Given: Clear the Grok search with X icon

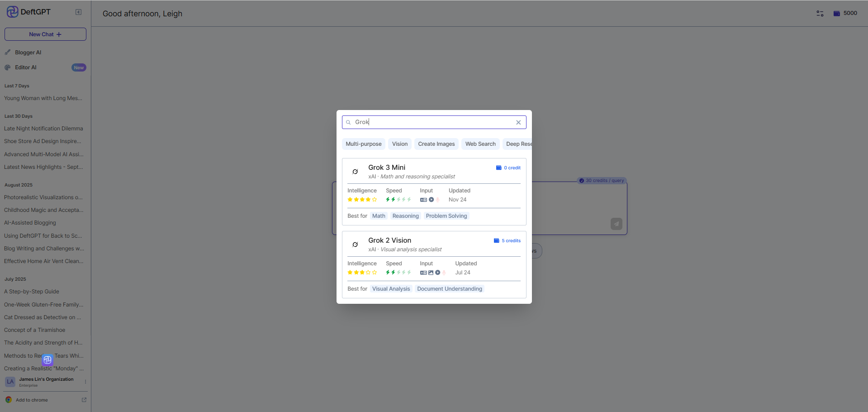Looking at the screenshot, I should [x=518, y=122].
